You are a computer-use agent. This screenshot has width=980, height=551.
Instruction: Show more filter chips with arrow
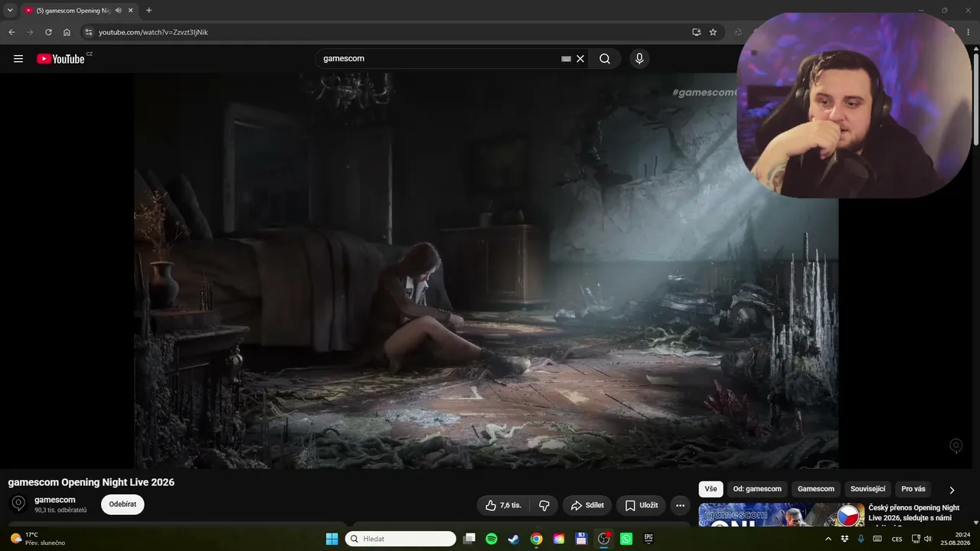(952, 490)
